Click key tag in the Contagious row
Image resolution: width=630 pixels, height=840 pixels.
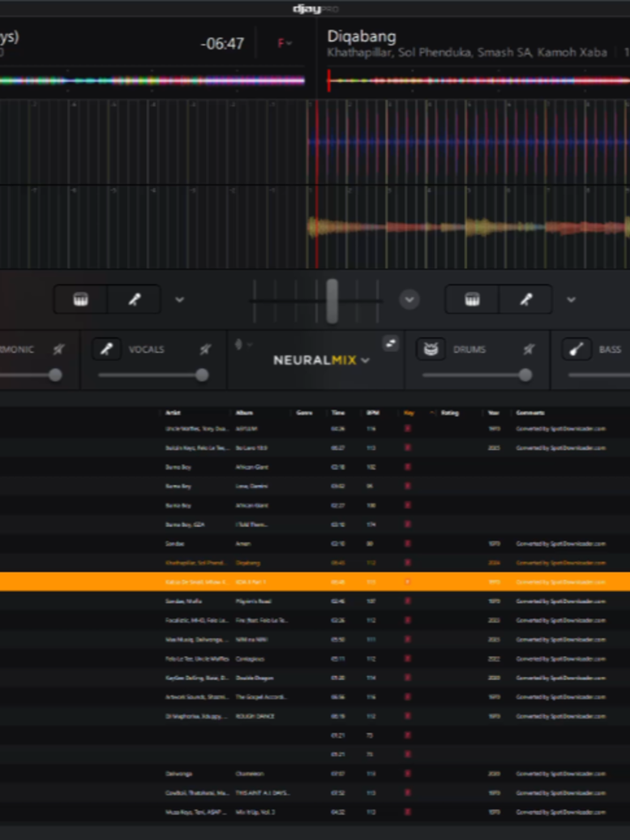pyautogui.click(x=408, y=658)
